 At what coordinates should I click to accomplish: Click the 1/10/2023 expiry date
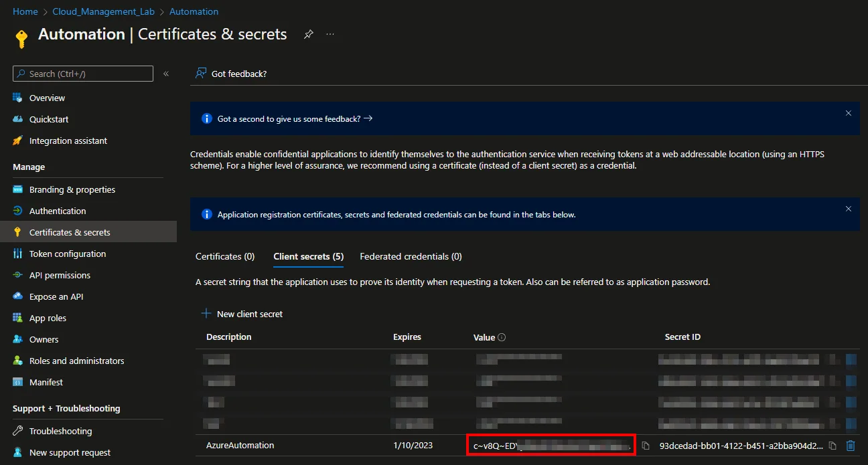(413, 446)
